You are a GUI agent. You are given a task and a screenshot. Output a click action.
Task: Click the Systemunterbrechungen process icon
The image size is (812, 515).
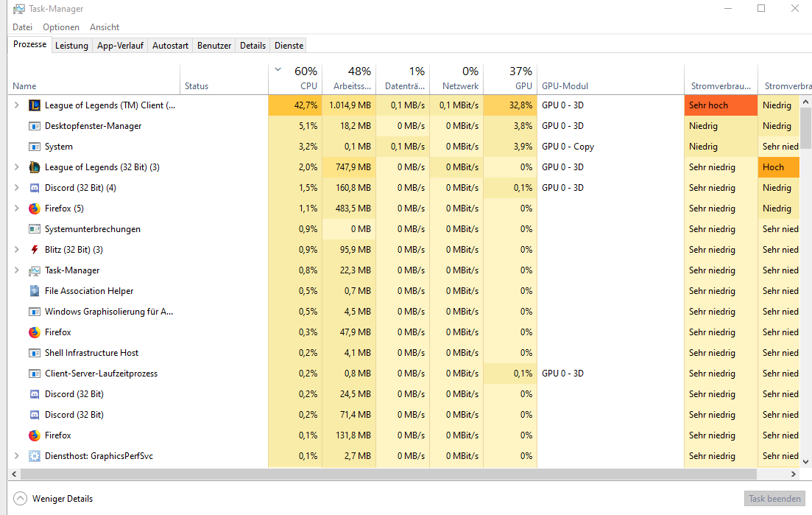click(x=34, y=229)
